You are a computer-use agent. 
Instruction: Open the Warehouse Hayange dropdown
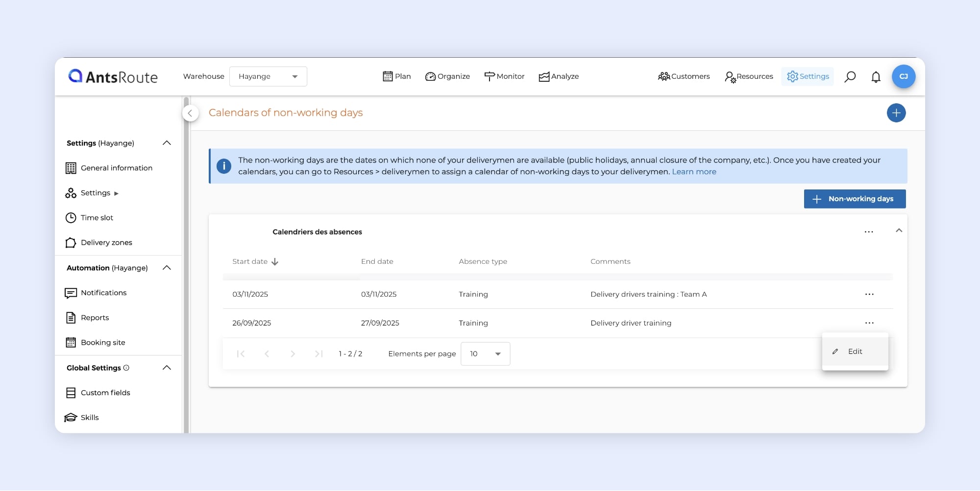pos(268,76)
